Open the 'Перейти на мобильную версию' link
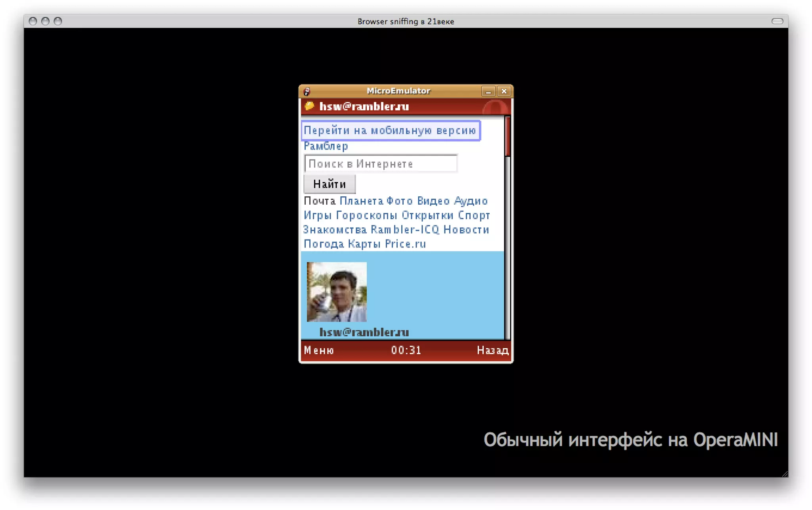The image size is (812, 510). pyautogui.click(x=390, y=130)
